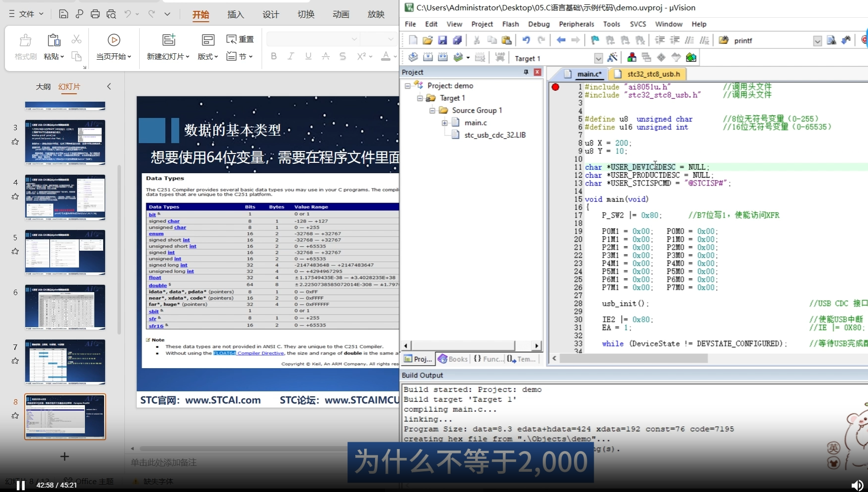868x492 pixels.
Task: Mute the video with the speaker icon
Action: (x=857, y=486)
